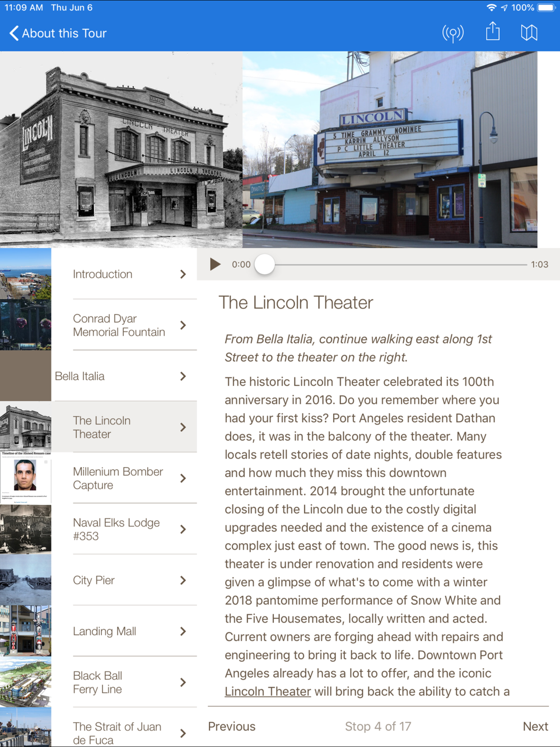The width and height of the screenshot is (560, 747).
Task: Open the audio broadcast icon
Action: (x=453, y=33)
